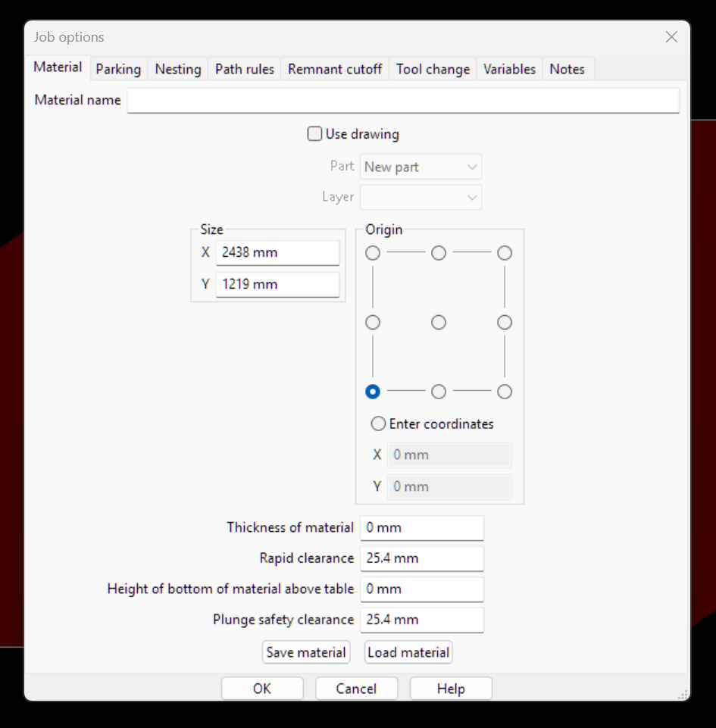Open the Nesting tab
716x728 pixels.
178,69
